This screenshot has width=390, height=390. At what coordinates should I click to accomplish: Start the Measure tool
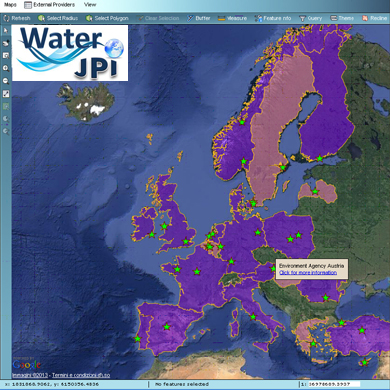(232, 18)
